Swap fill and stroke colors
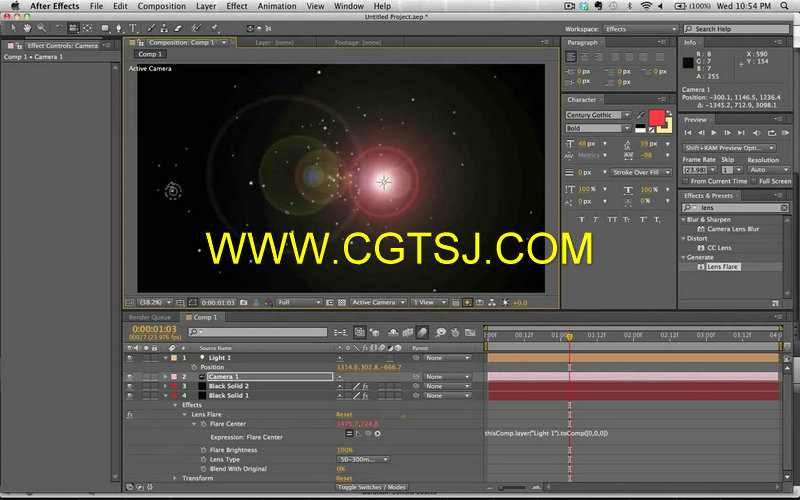 click(669, 113)
